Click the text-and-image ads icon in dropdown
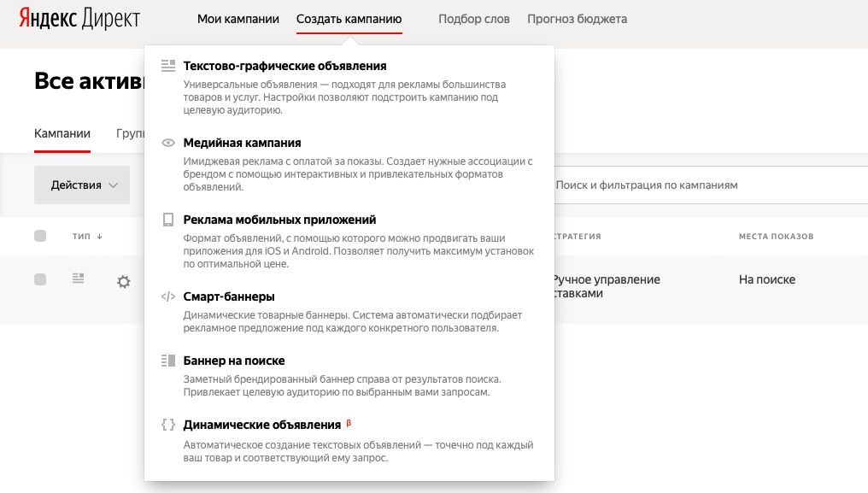The image size is (868, 493). tap(168, 66)
